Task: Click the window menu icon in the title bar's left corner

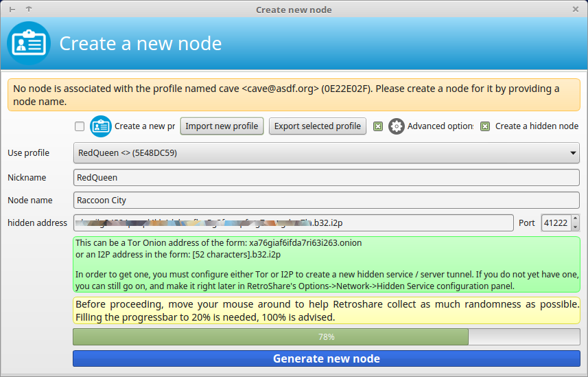Action: click(12, 10)
